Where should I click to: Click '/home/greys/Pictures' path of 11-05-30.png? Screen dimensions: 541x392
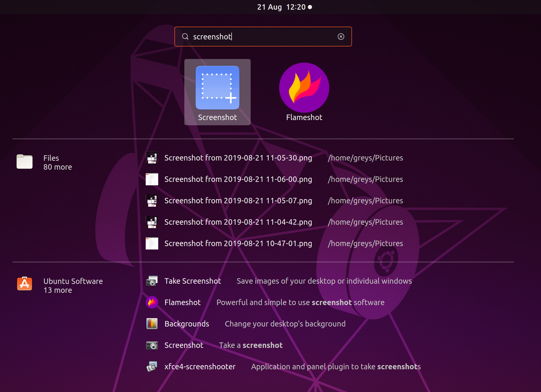pyautogui.click(x=366, y=158)
